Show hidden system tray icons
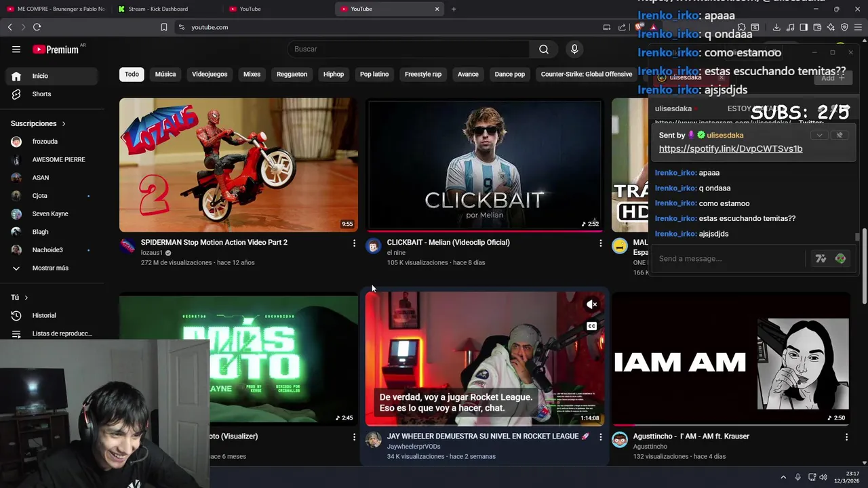 tap(783, 477)
